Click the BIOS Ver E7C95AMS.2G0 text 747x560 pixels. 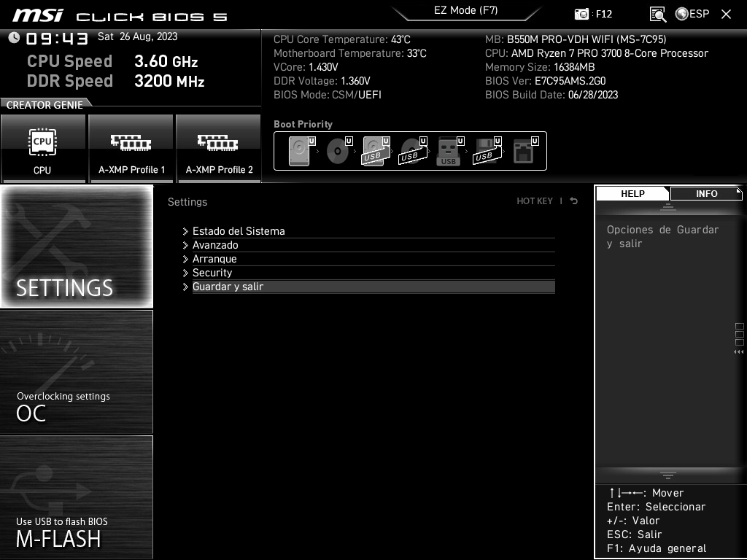pyautogui.click(x=546, y=81)
